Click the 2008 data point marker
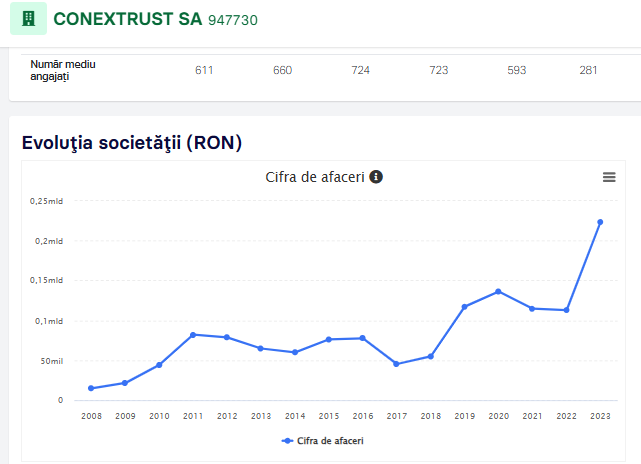Screen dimensions: 641x464 [x=91, y=388]
